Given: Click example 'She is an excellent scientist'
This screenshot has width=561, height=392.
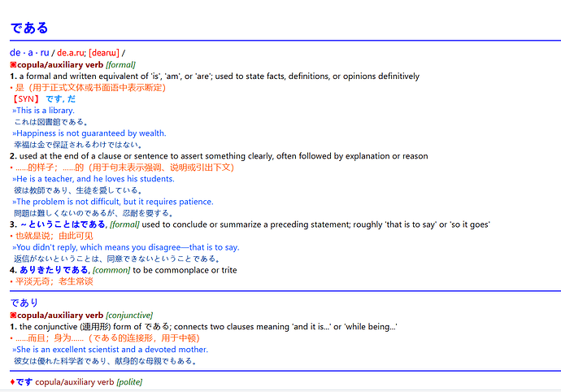Looking at the screenshot, I should pyautogui.click(x=112, y=350).
